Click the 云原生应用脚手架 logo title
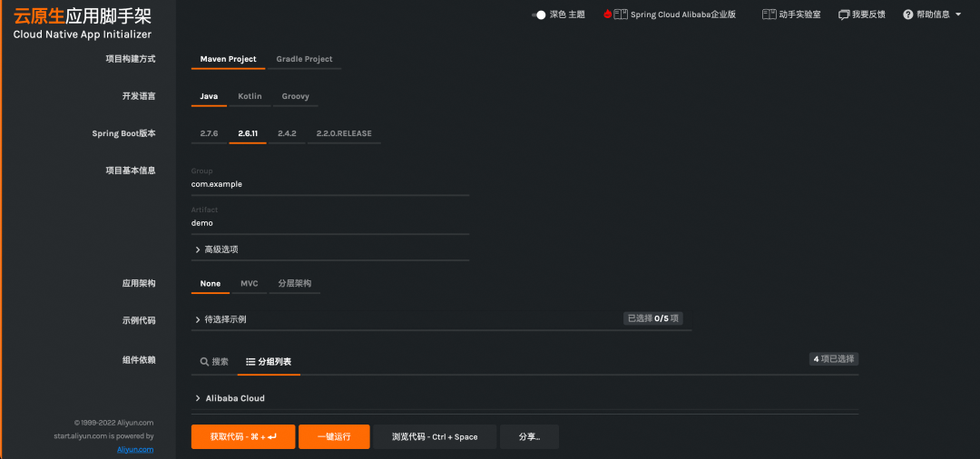 coord(83,15)
